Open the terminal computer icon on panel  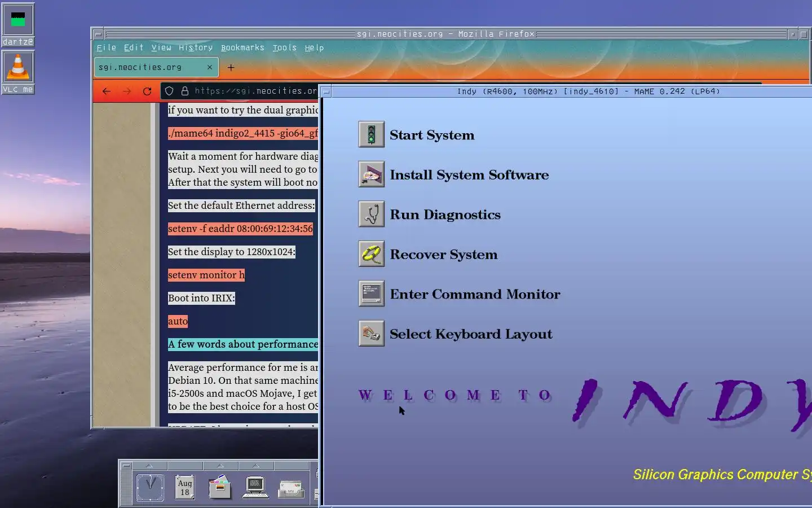click(x=255, y=488)
